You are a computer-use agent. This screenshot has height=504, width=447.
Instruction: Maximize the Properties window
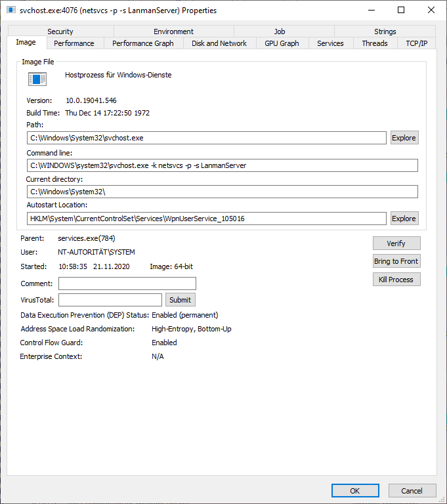click(x=401, y=10)
